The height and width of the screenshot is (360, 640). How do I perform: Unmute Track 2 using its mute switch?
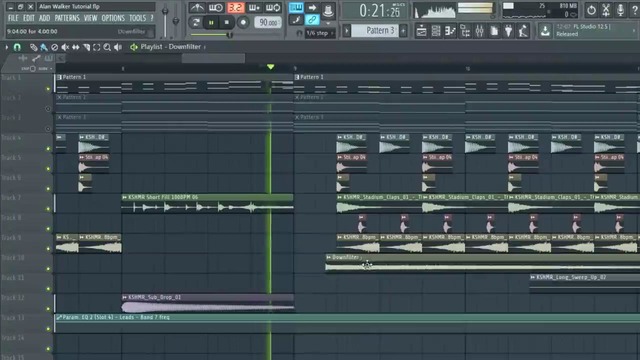[x=48, y=109]
